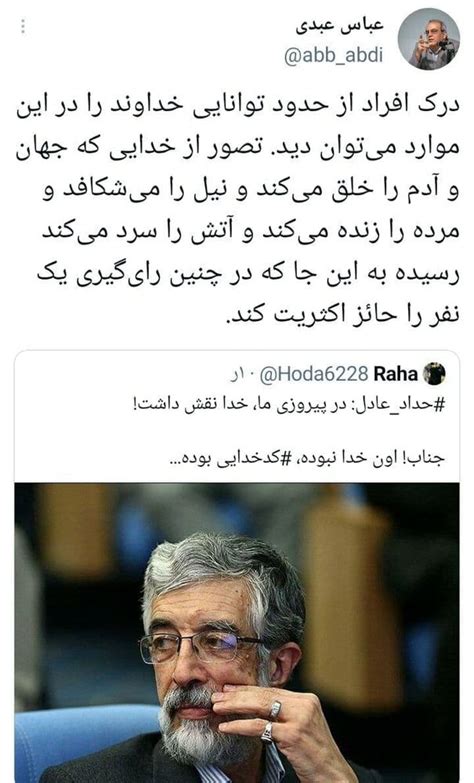Open the tweet's three-dot more options menu
Image resolution: width=474 pixels, height=783 pixels.
(23, 26)
